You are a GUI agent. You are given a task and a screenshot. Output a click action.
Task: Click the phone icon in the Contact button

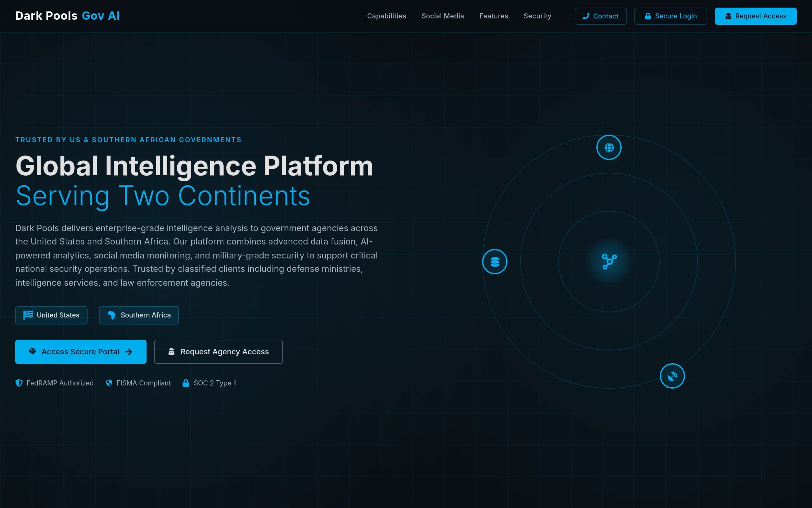click(586, 16)
